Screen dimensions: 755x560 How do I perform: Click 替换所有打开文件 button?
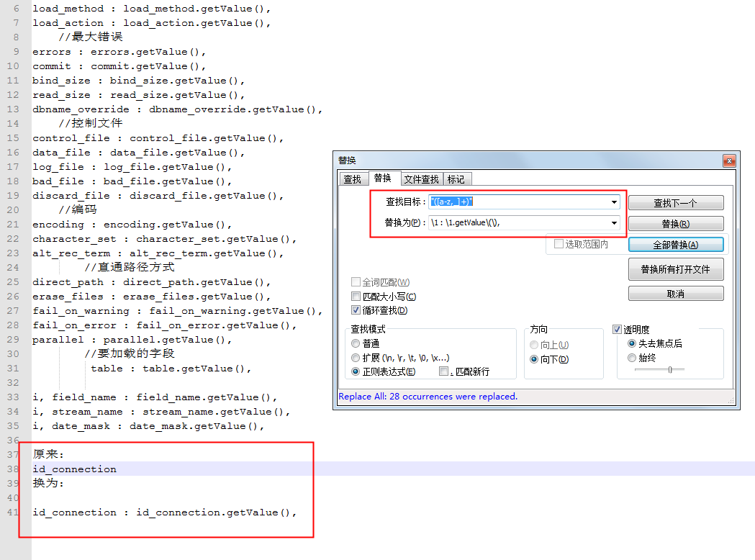click(x=676, y=269)
